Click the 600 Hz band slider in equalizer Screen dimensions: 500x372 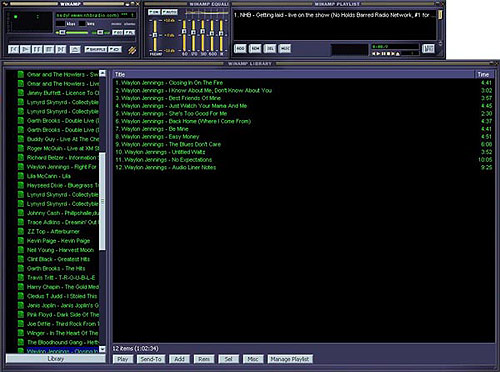pyautogui.click(x=212, y=35)
